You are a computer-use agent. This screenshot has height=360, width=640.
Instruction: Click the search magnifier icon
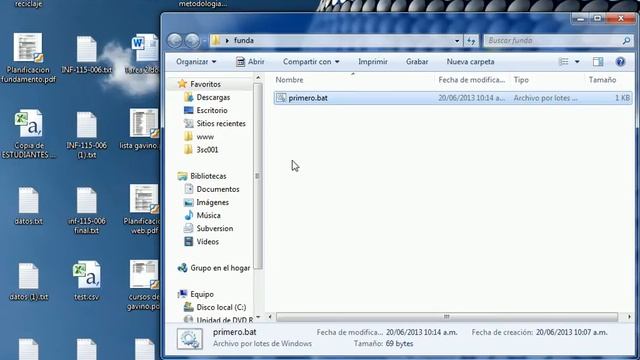[x=626, y=40]
